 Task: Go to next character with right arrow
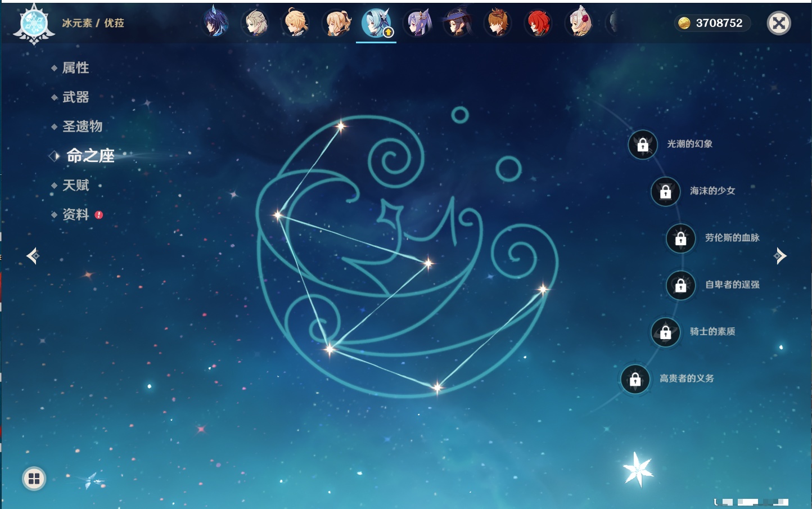[x=780, y=256]
